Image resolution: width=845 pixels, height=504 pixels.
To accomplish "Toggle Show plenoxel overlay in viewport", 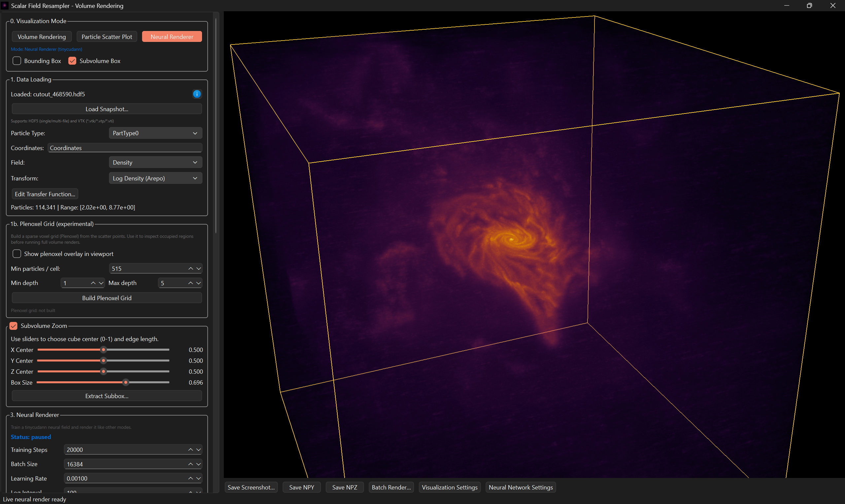I will click(17, 254).
